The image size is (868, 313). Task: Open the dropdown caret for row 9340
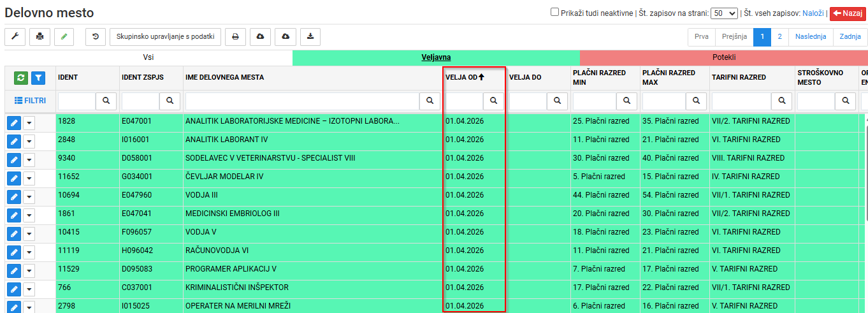[29, 160]
